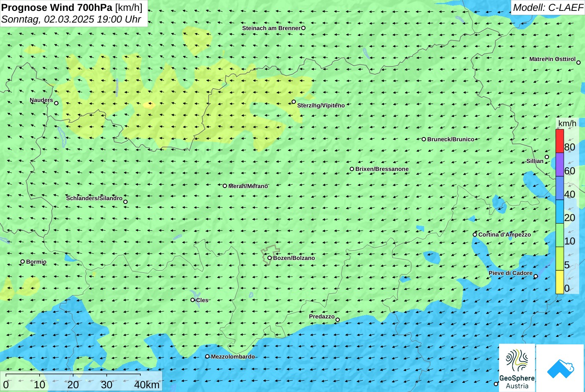Click the Mezzolombardo text label
The width and height of the screenshot is (585, 392).
pos(233,356)
